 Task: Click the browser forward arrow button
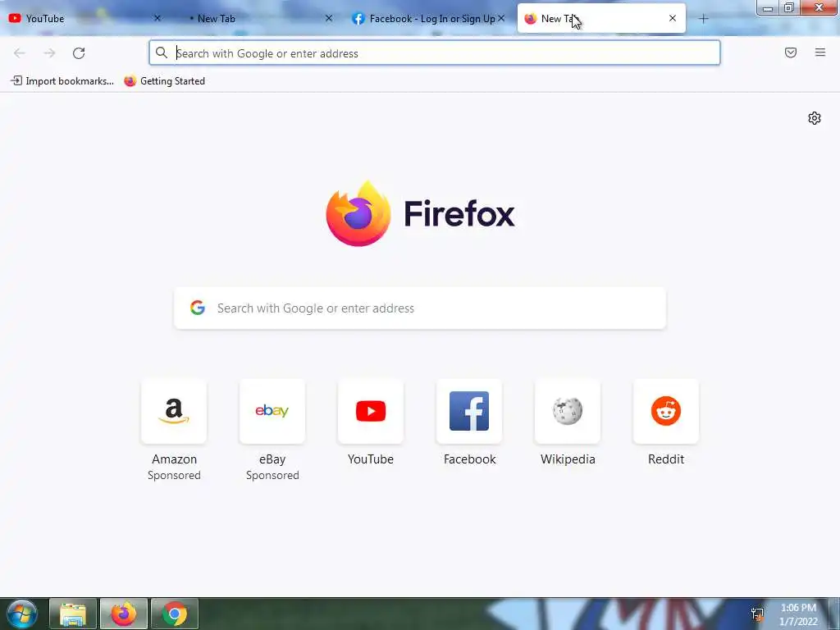tap(49, 53)
